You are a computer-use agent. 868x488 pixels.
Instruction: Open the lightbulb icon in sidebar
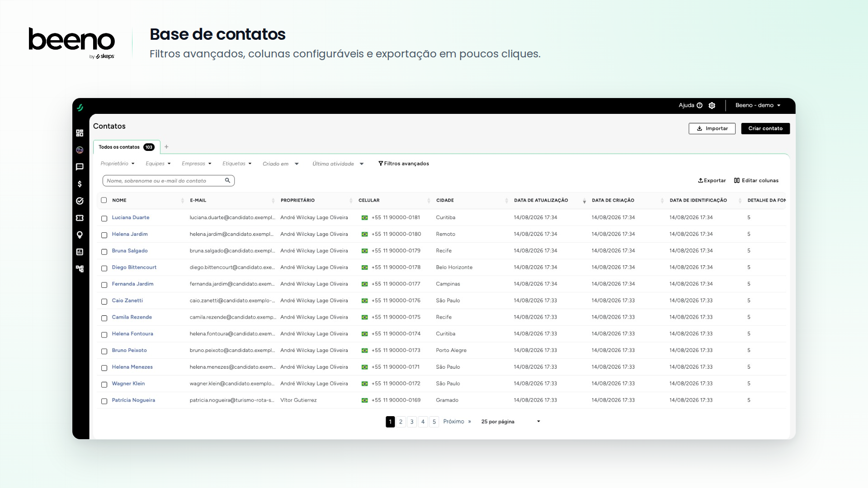pyautogui.click(x=80, y=235)
